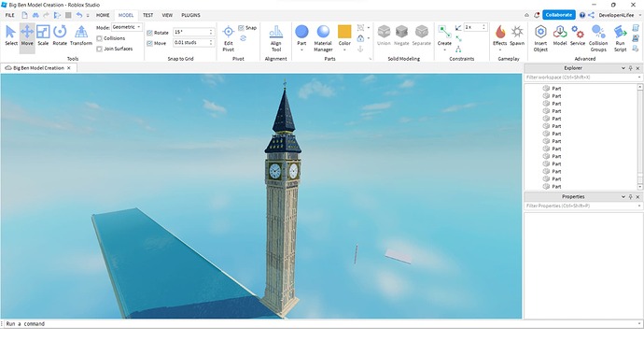Click the help question mark icon
The width and height of the screenshot is (644, 341).
coord(582,15)
